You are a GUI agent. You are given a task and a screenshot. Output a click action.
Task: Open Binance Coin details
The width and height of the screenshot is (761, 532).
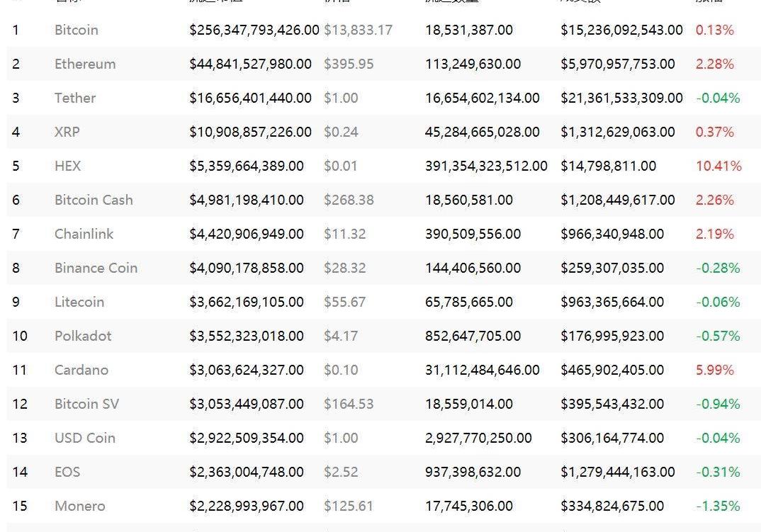[96, 268]
